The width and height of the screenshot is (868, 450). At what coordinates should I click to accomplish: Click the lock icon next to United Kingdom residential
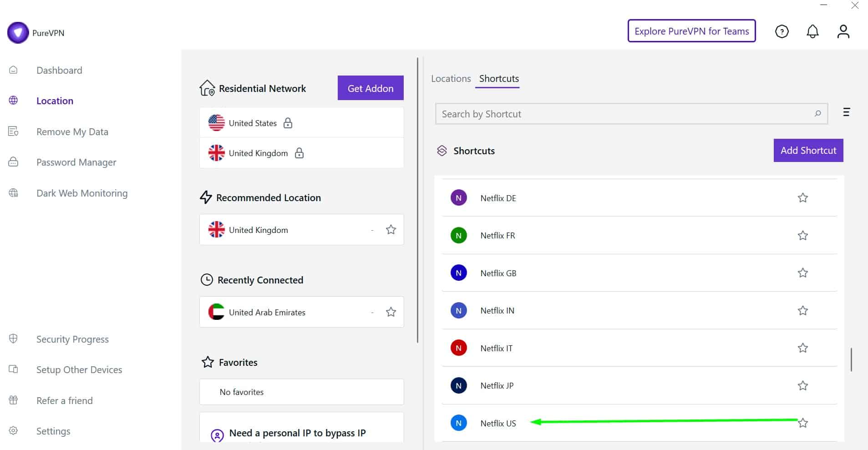click(x=299, y=153)
